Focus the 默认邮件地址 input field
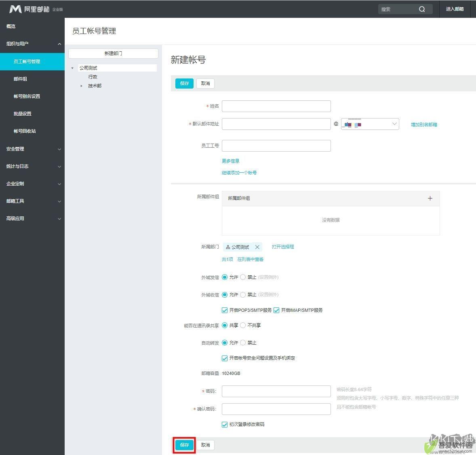The image size is (476, 455). click(276, 124)
